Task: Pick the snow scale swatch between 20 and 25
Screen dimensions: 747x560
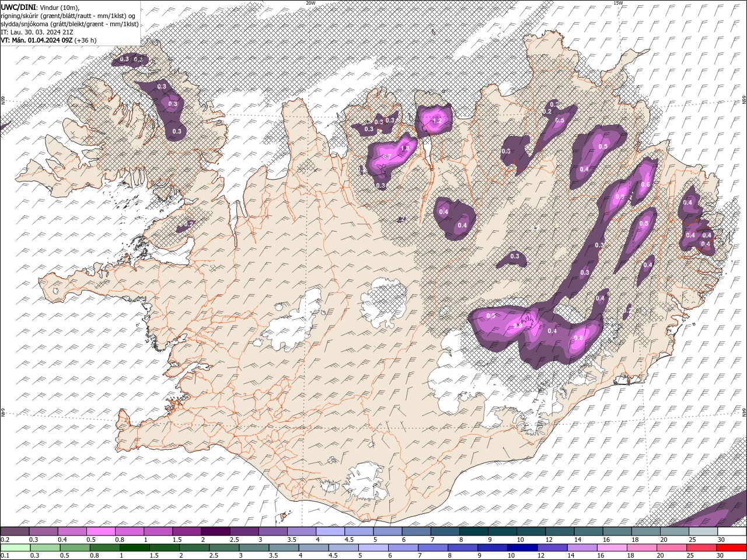Action: pyautogui.click(x=675, y=531)
